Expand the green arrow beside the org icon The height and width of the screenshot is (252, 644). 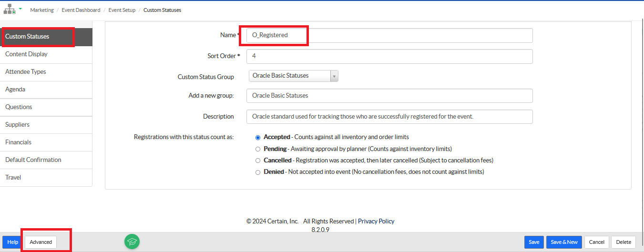click(x=20, y=9)
